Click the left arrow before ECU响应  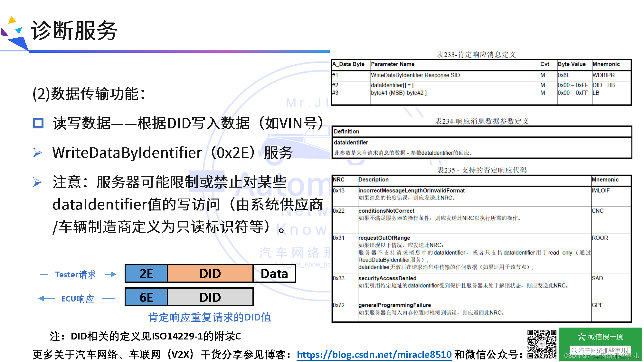click(46, 299)
